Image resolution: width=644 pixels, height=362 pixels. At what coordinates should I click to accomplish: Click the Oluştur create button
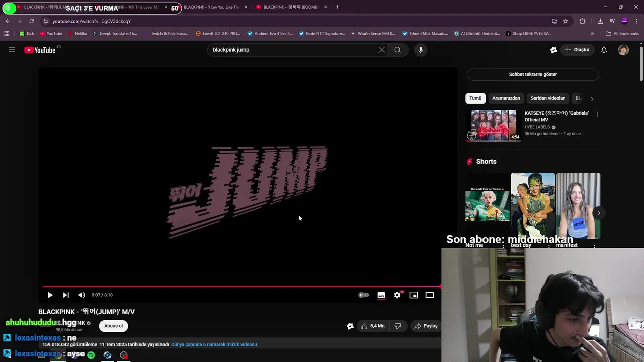click(x=577, y=50)
